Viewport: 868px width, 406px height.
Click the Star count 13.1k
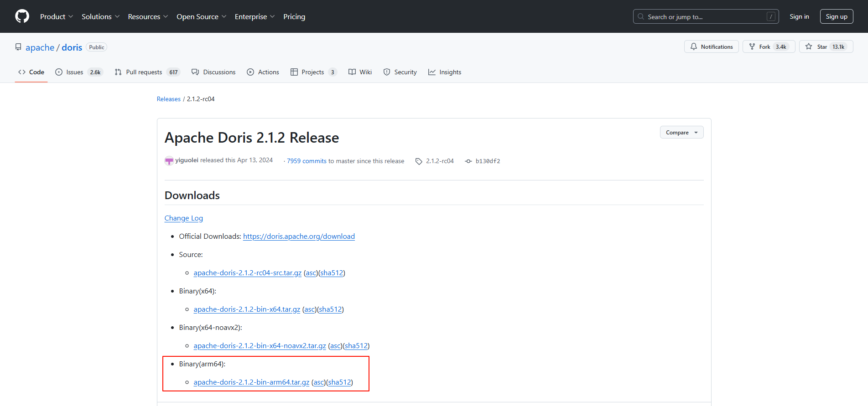[x=838, y=47]
